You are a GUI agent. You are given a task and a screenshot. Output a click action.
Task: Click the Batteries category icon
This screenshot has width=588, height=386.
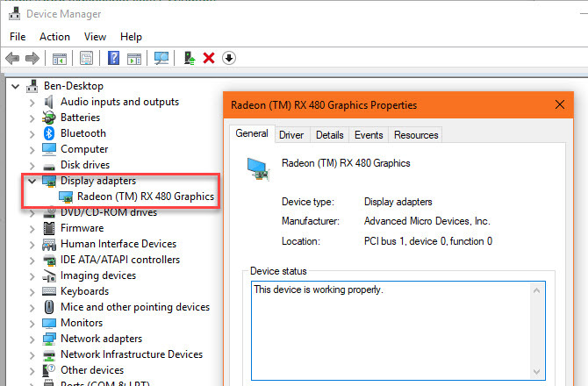point(49,118)
